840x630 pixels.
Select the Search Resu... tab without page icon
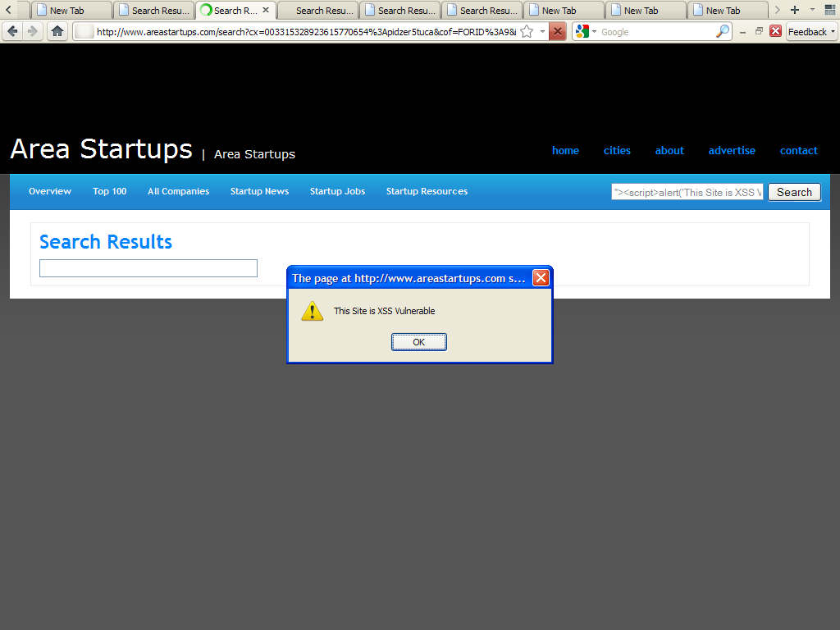pyautogui.click(x=317, y=10)
